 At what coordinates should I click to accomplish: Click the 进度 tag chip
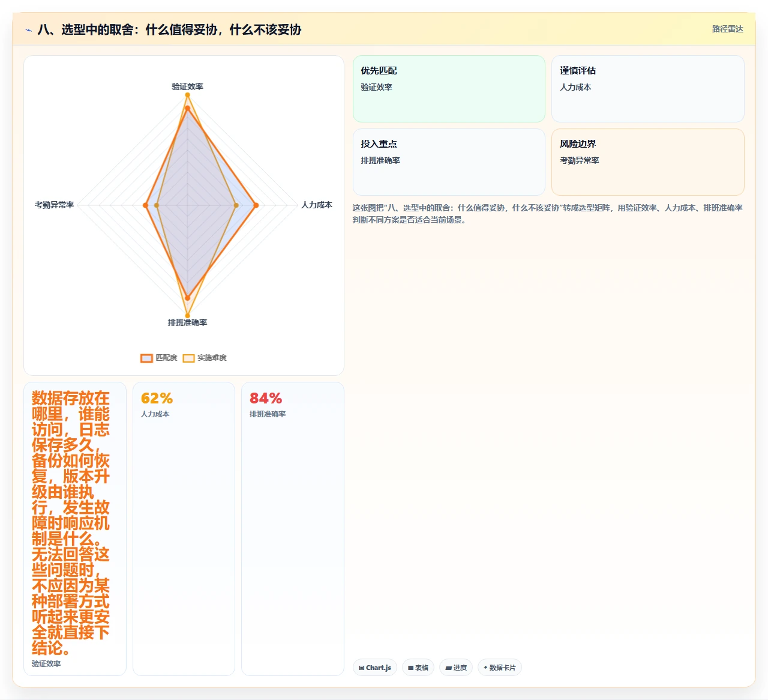coord(456,668)
